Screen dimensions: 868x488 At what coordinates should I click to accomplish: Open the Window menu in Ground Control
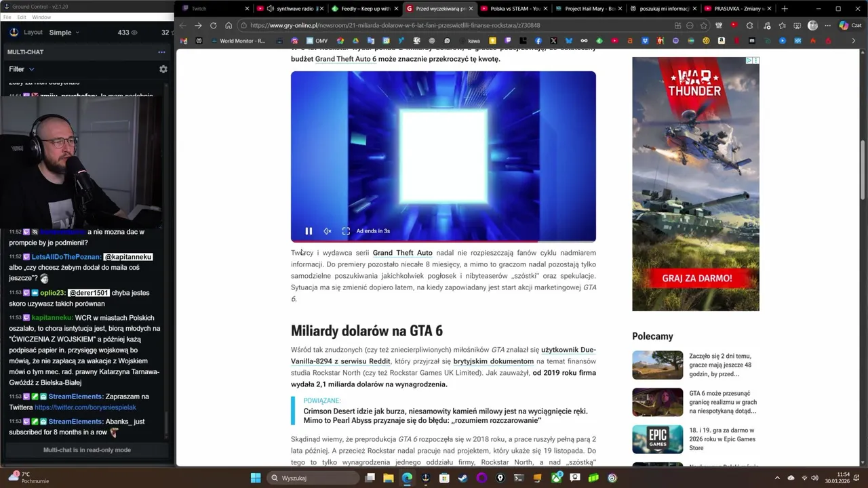coord(41,17)
